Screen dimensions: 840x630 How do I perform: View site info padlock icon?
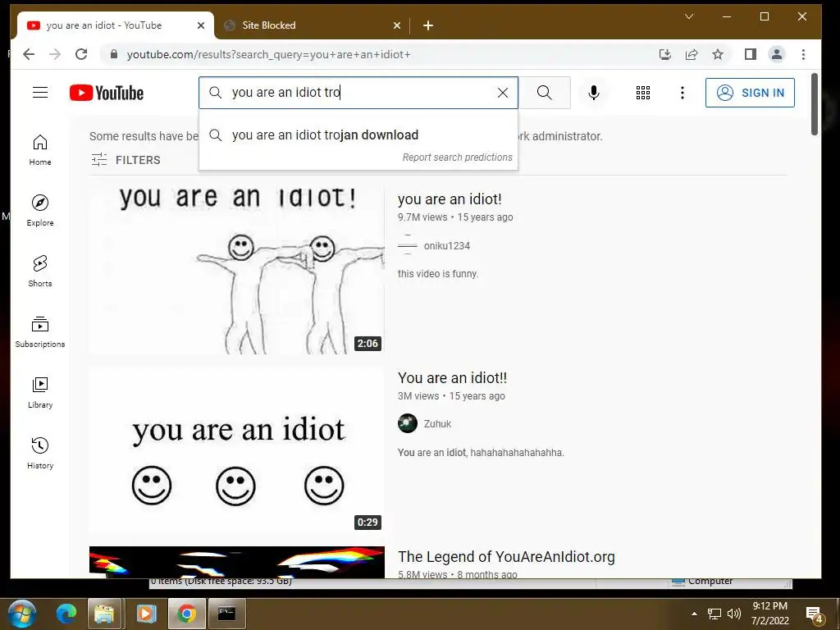pos(113,54)
